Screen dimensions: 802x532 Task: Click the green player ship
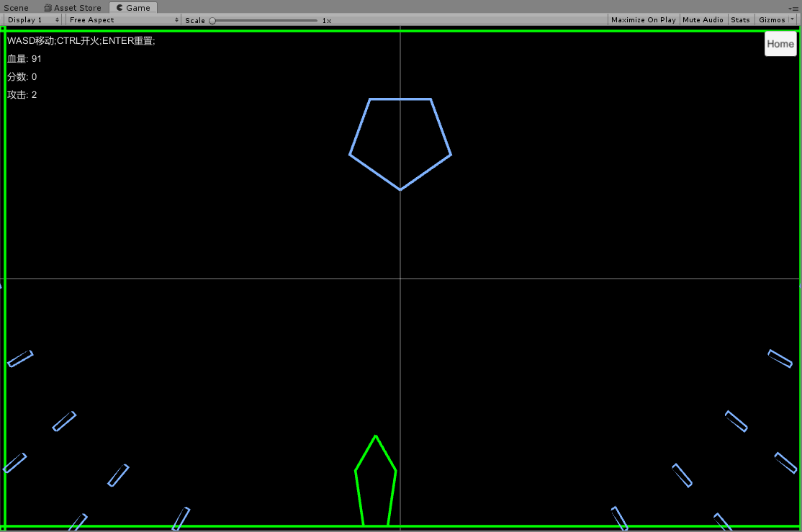click(x=375, y=480)
